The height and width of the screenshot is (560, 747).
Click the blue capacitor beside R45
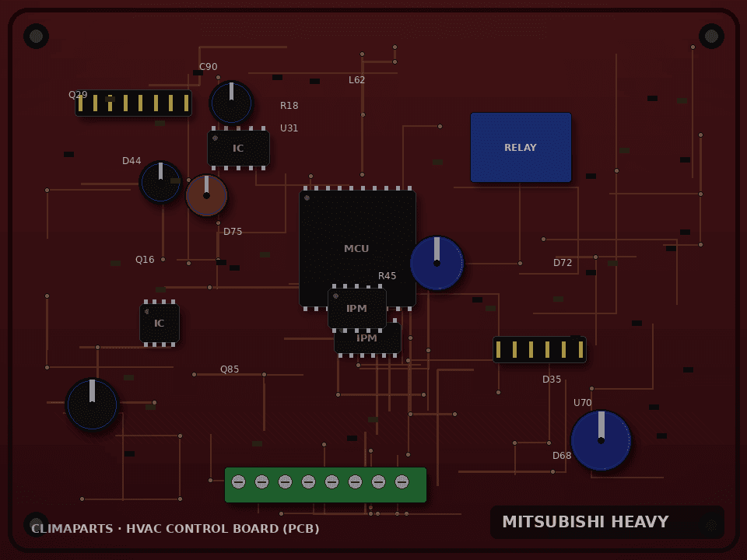click(x=437, y=263)
